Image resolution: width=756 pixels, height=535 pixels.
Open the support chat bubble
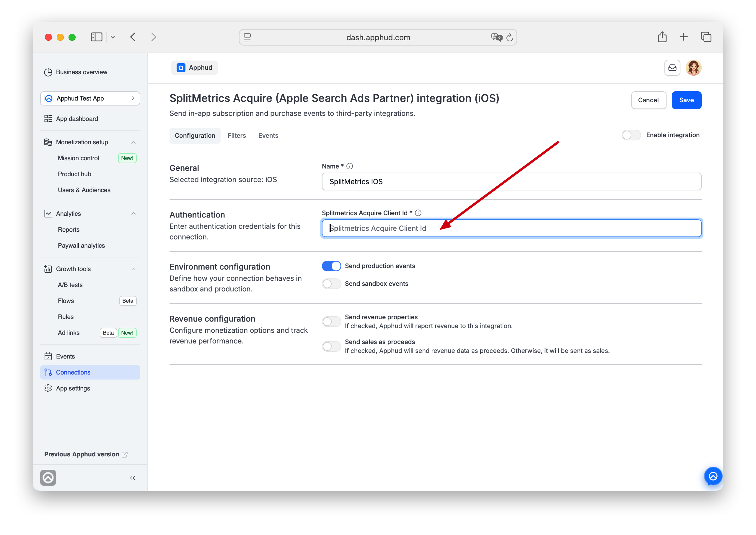713,476
